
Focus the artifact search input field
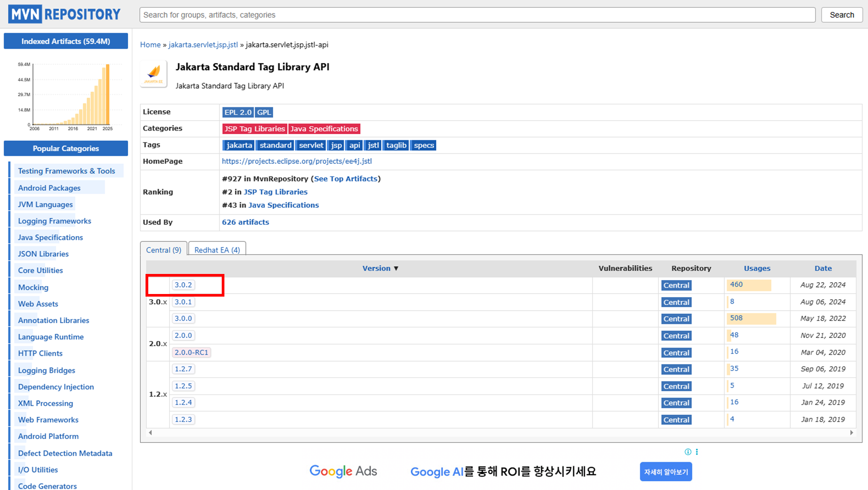477,15
